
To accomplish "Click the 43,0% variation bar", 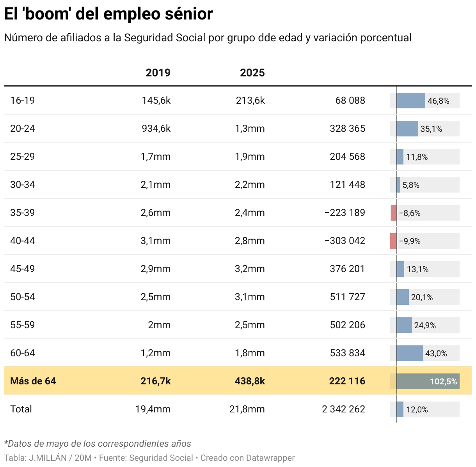I will [x=410, y=353].
